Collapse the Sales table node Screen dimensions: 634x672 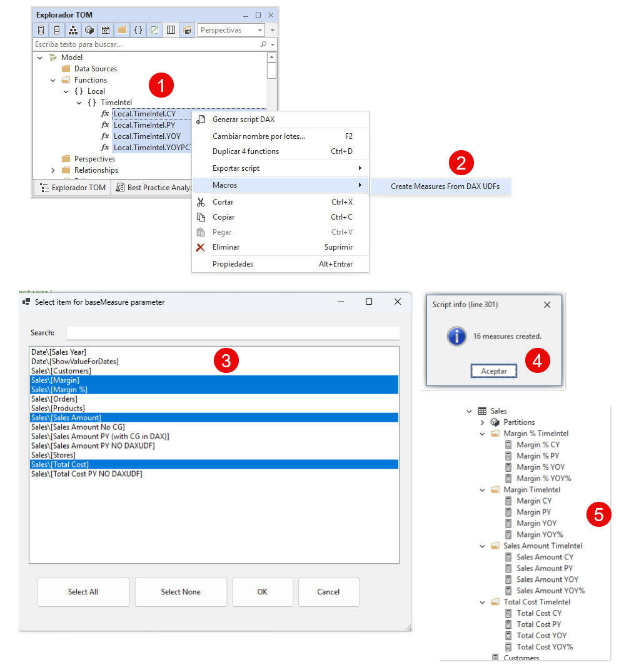[x=469, y=412]
